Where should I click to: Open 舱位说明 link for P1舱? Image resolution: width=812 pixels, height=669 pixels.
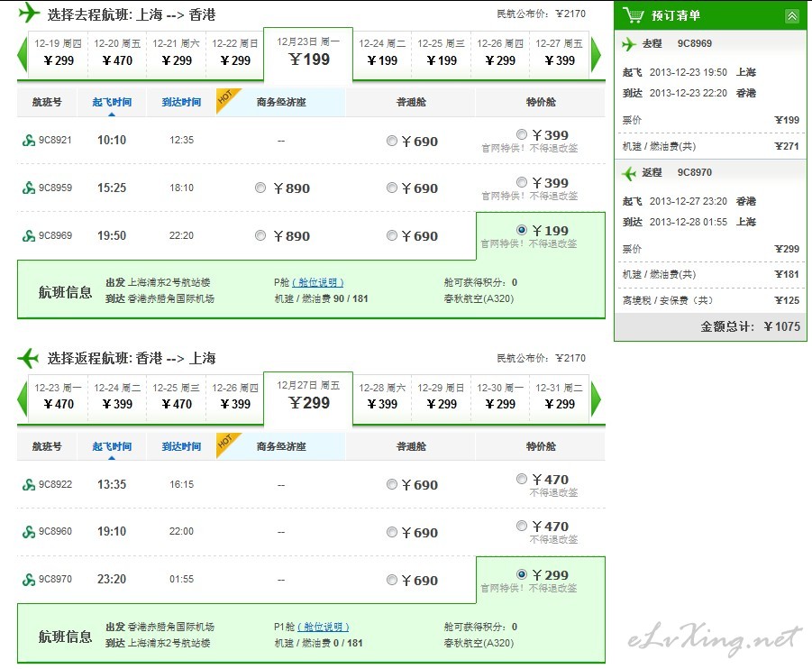coord(324,627)
